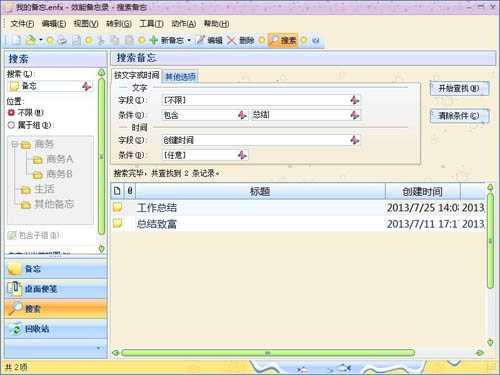500x375 pixels.
Task: Click the print icon in toolbar
Action: pos(62,40)
